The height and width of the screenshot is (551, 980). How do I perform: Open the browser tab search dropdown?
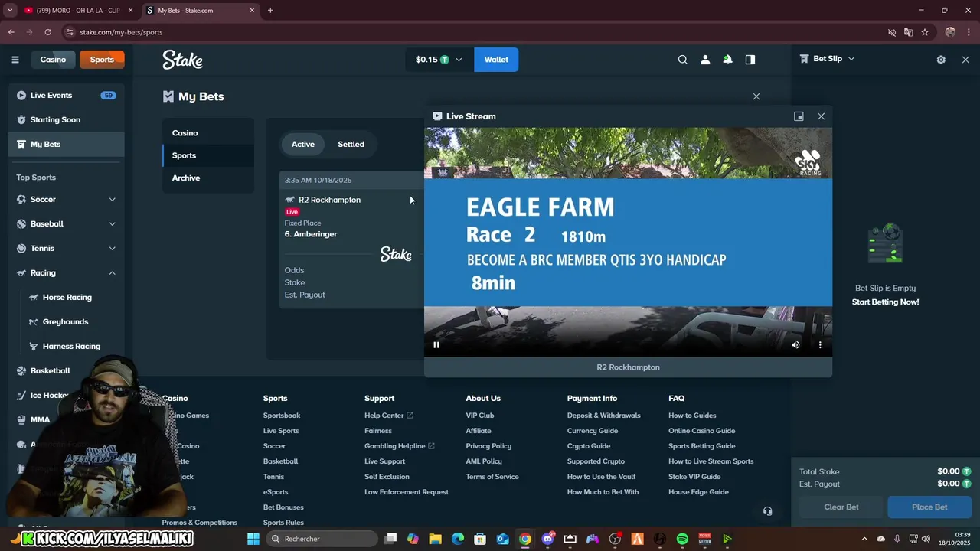pos(10,11)
